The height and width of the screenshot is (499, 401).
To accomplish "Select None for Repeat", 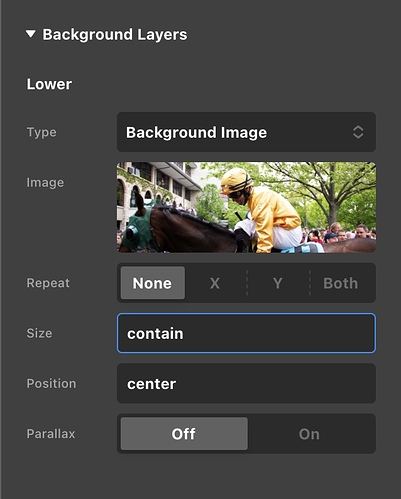I will tap(153, 283).
